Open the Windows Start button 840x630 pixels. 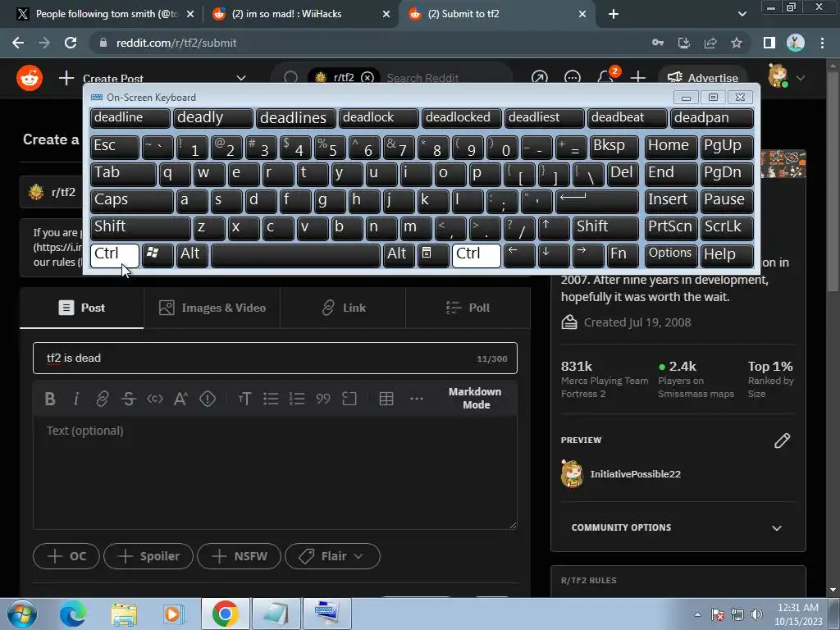point(22,614)
